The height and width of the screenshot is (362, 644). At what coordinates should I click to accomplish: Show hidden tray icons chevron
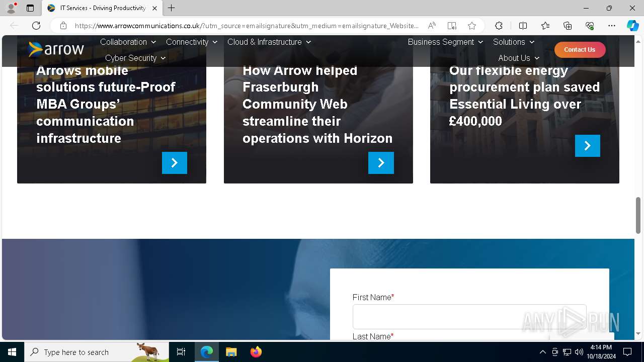click(x=542, y=352)
